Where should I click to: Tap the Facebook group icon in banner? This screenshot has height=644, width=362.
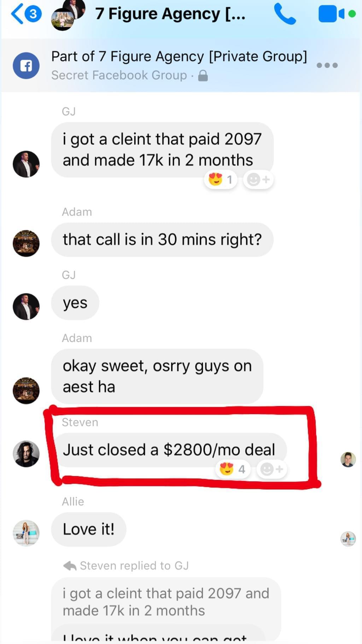tap(26, 65)
